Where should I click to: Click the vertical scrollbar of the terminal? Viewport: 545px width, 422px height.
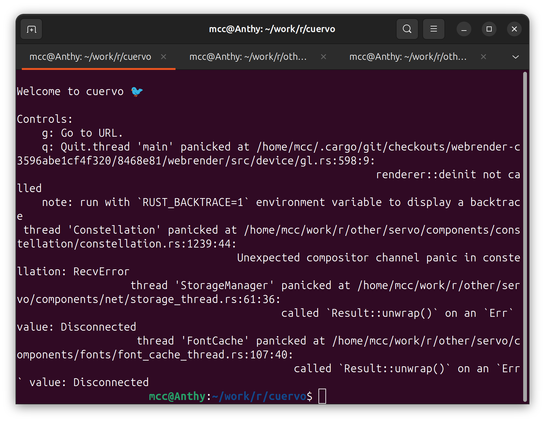[x=525, y=236]
